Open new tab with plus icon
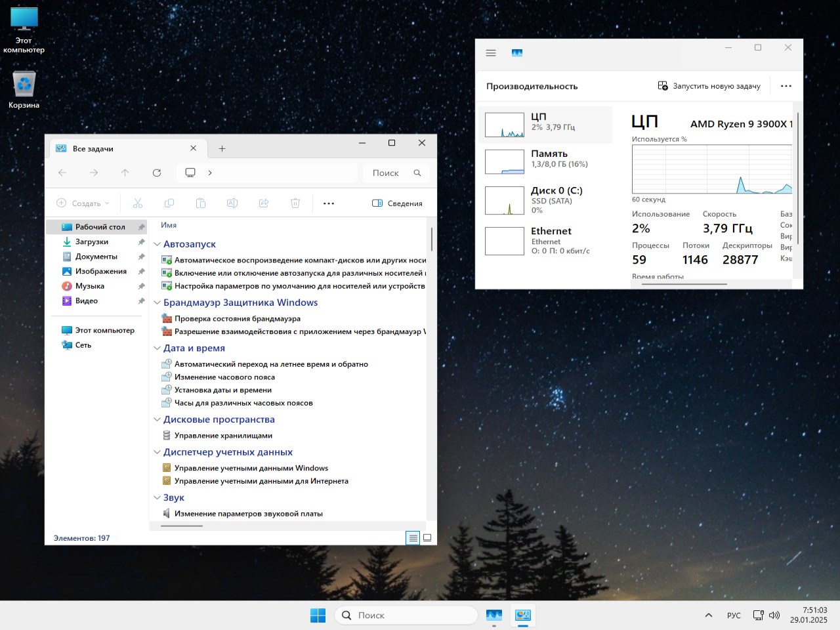840x630 pixels. tap(222, 149)
